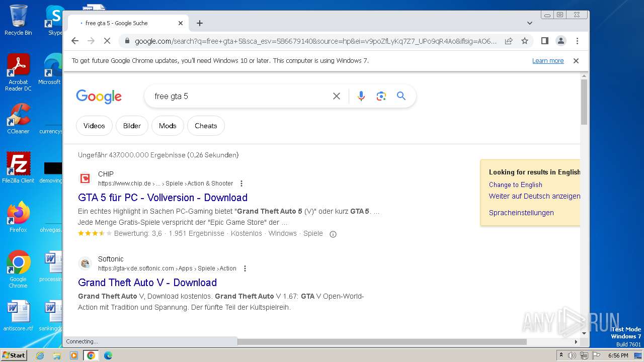Show hidden system tray icons
This screenshot has height=362, width=644.
(561, 355)
